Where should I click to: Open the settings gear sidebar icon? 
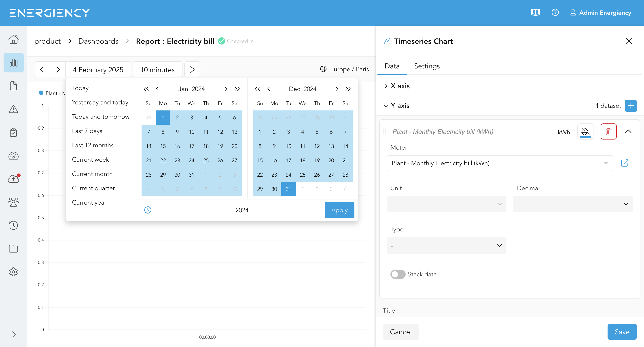pyautogui.click(x=13, y=272)
